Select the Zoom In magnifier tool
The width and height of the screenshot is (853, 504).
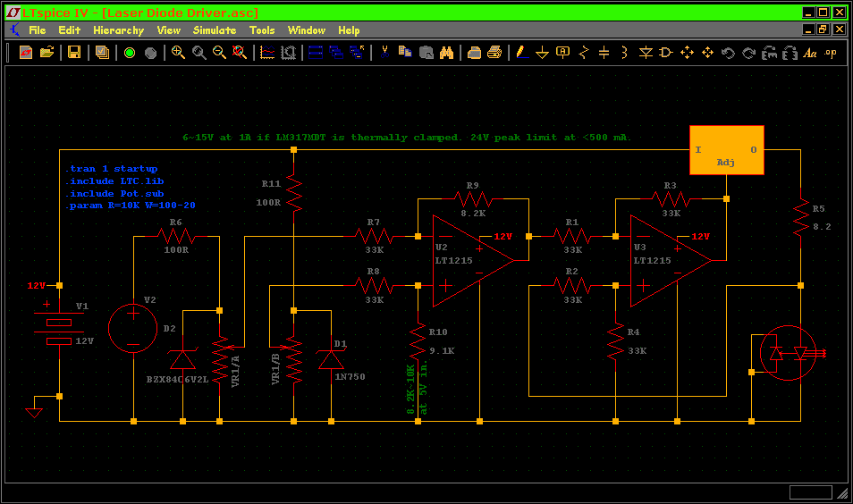(178, 52)
